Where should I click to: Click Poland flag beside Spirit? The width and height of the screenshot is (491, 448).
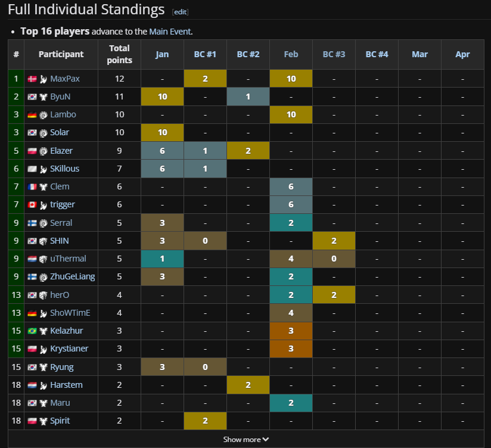[32, 421]
